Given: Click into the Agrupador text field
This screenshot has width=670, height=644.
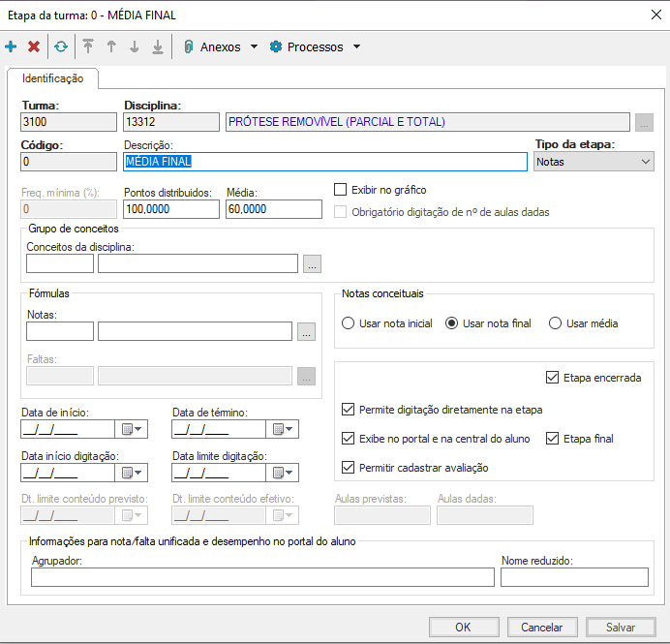Looking at the screenshot, I should (262, 577).
